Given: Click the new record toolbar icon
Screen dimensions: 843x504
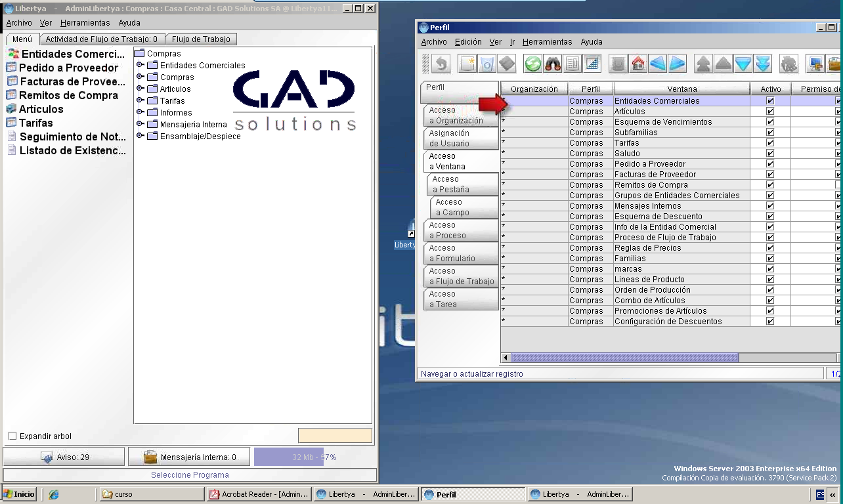Looking at the screenshot, I should click(467, 64).
